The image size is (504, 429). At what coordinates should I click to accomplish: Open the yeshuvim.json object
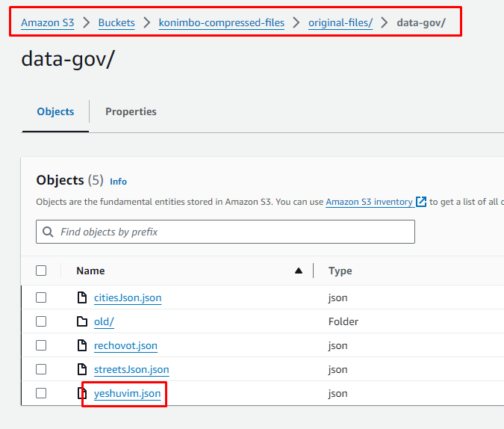tap(127, 393)
